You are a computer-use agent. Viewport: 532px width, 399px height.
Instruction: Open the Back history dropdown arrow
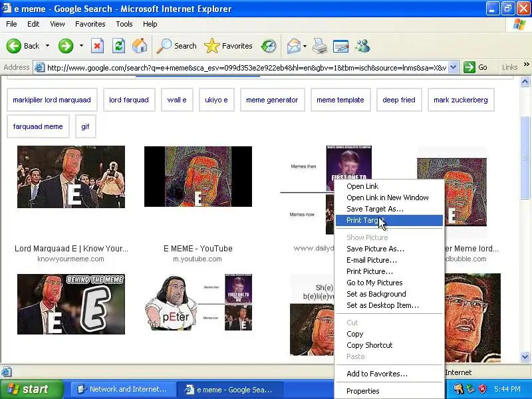pos(47,46)
